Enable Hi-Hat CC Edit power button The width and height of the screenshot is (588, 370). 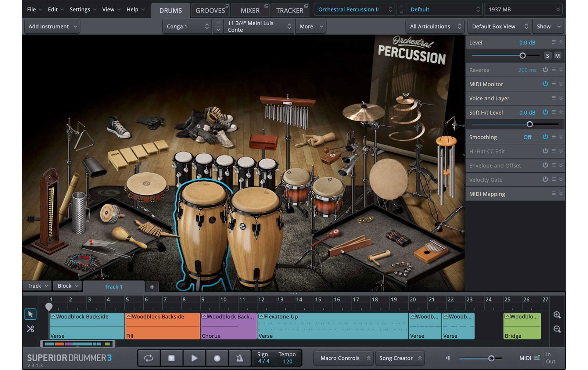[x=545, y=151]
